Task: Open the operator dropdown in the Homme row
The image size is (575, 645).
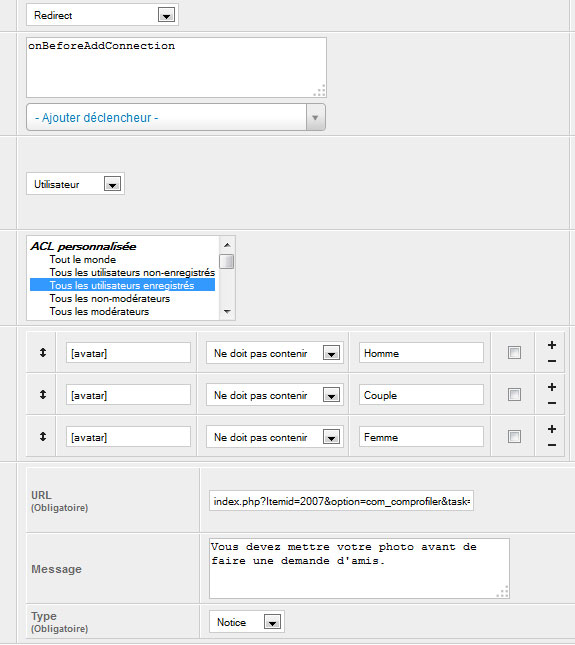Action: 274,353
